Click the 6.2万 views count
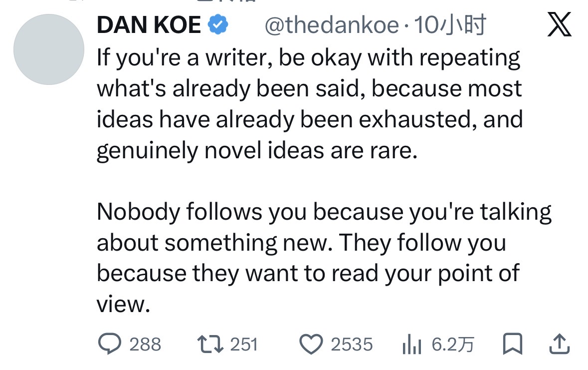Screen dimensions: 588x370 pos(452,344)
